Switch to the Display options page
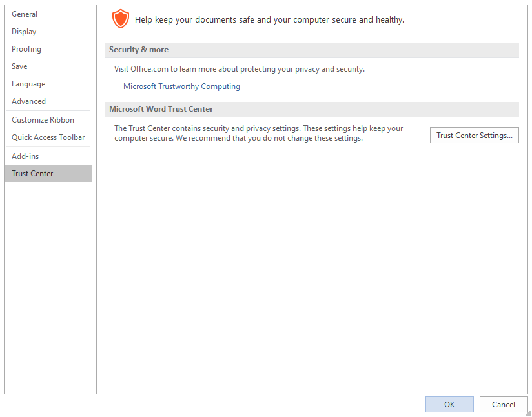The width and height of the screenshot is (532, 417). click(48, 32)
